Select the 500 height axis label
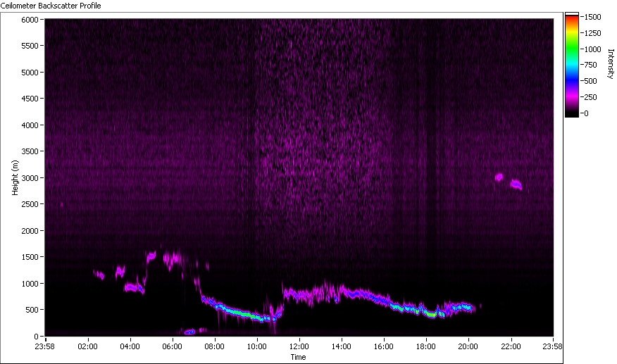 [x=32, y=310]
